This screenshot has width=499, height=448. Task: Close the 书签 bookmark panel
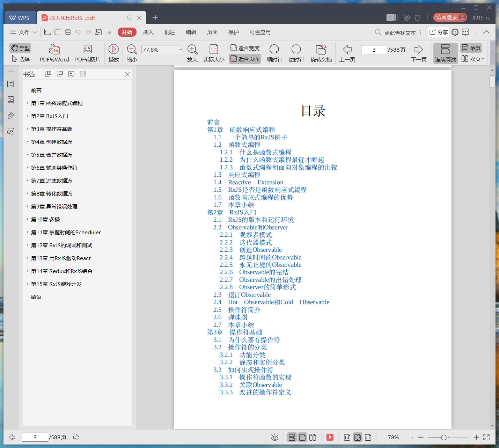(x=127, y=74)
